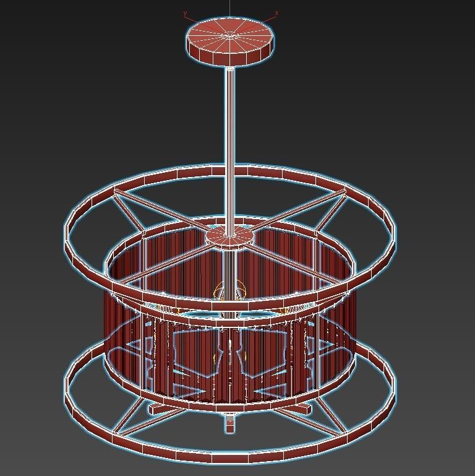Select the round ceiling canopy disc
The height and width of the screenshot is (476, 475).
pyautogui.click(x=230, y=41)
